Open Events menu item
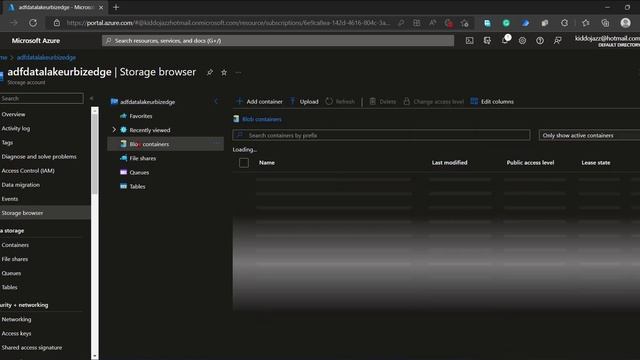Screen dimensions: 640x360 click(10, 199)
